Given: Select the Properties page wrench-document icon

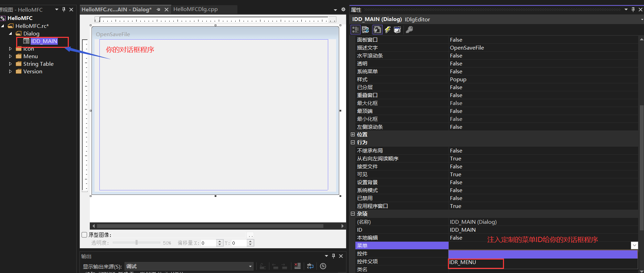Looking at the screenshot, I should [x=377, y=30].
